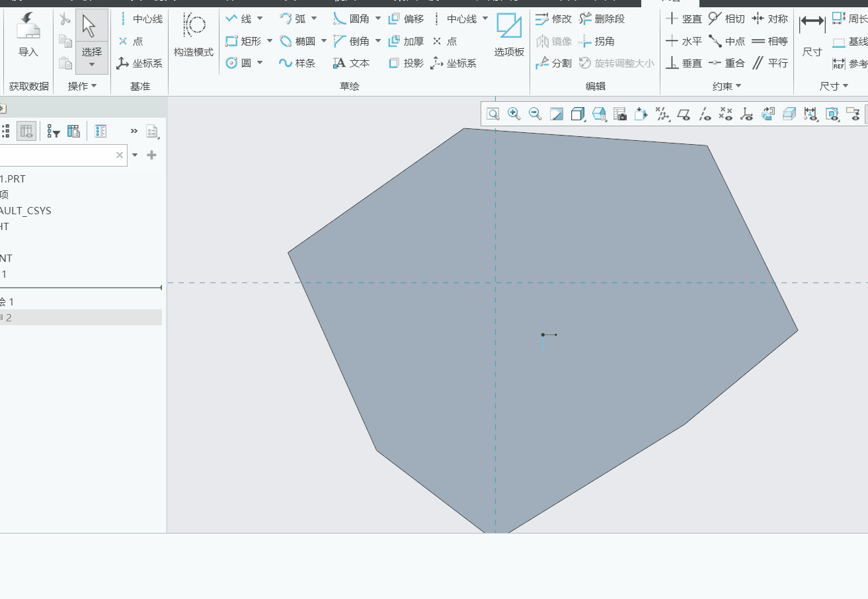Image resolution: width=868 pixels, height=599 pixels.
Task: Click the zoom out magnifier icon
Action: point(535,114)
